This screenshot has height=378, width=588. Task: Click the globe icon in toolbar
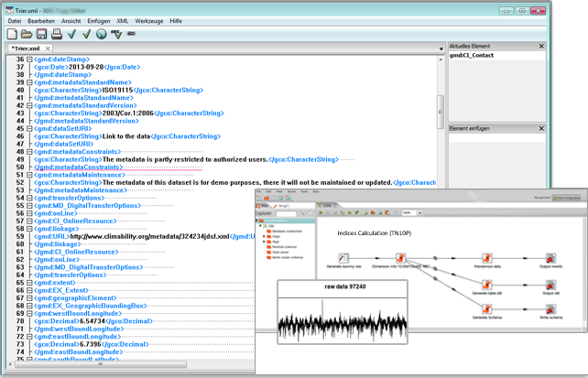point(101,34)
